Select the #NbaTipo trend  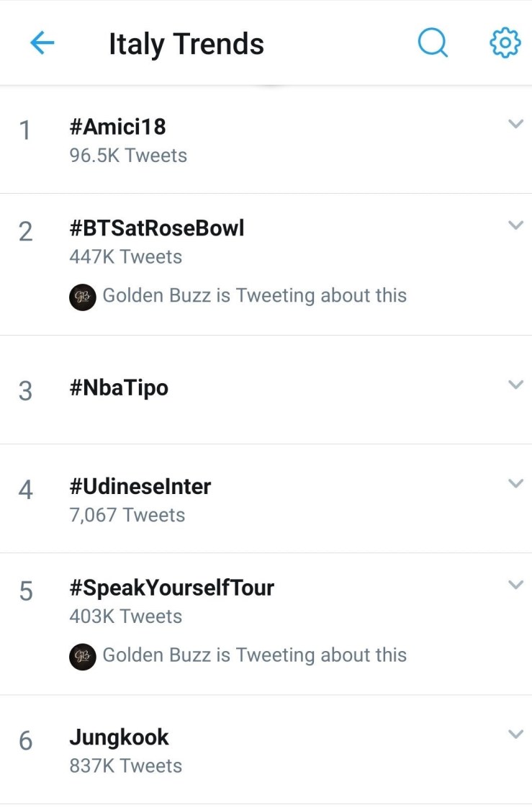tap(119, 388)
